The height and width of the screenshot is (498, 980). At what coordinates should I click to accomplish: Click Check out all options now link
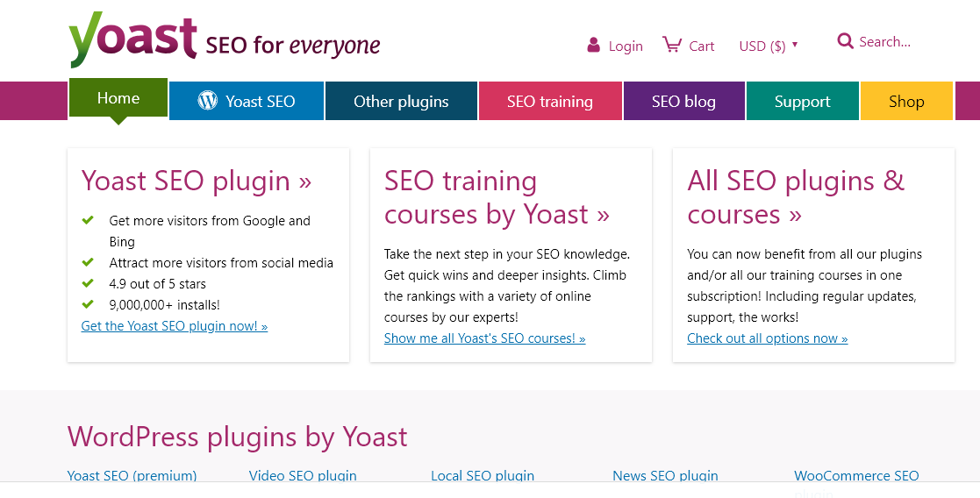point(768,338)
